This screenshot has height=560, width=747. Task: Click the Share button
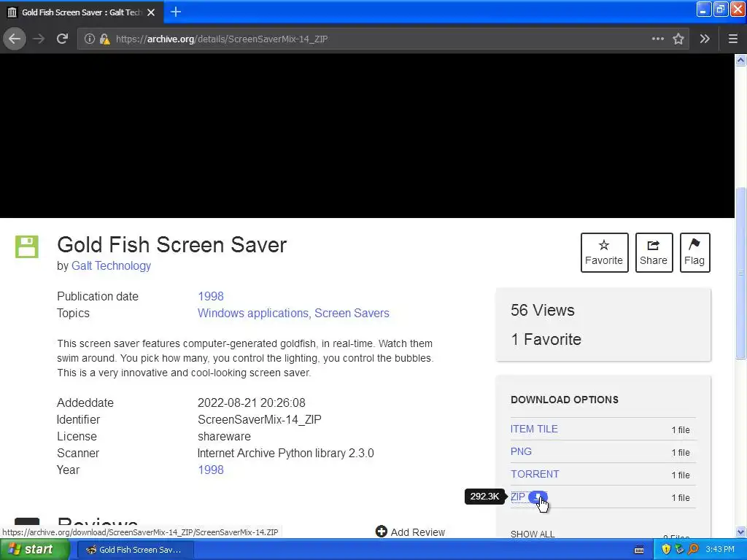(654, 252)
